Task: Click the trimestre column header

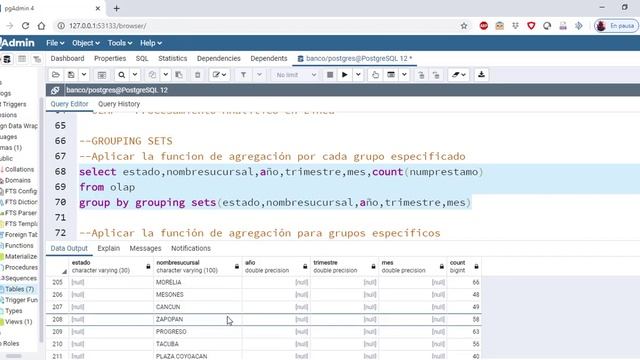Action: pyautogui.click(x=344, y=267)
